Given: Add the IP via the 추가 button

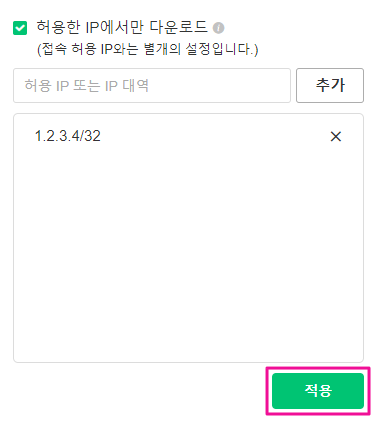Looking at the screenshot, I should 330,86.
